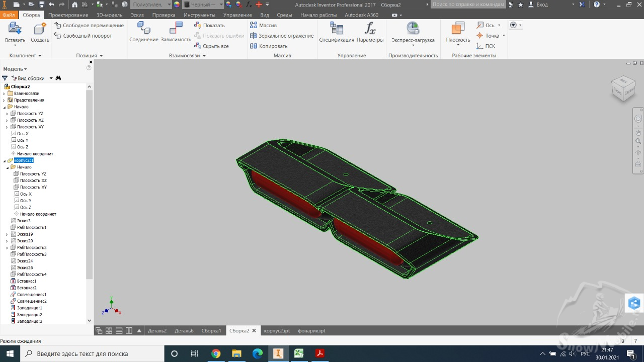Click Redo arrow in quick access toolbar

pos(62,5)
